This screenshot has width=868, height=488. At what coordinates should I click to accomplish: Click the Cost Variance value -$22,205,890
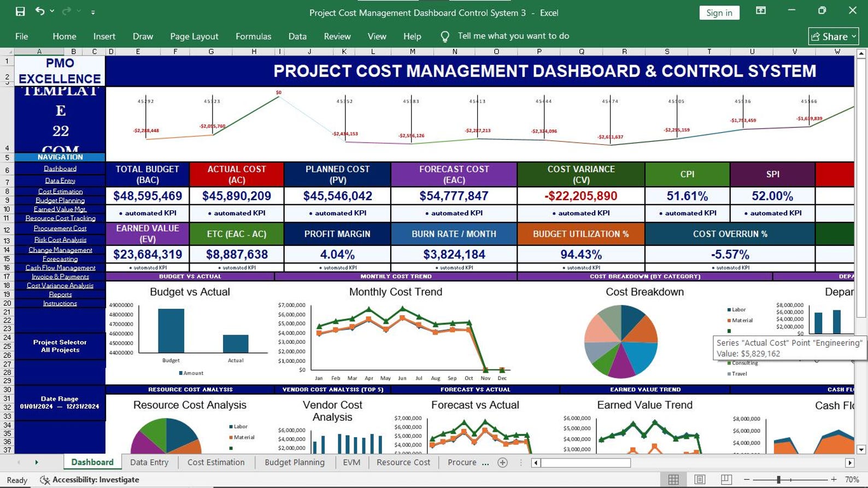click(x=580, y=196)
